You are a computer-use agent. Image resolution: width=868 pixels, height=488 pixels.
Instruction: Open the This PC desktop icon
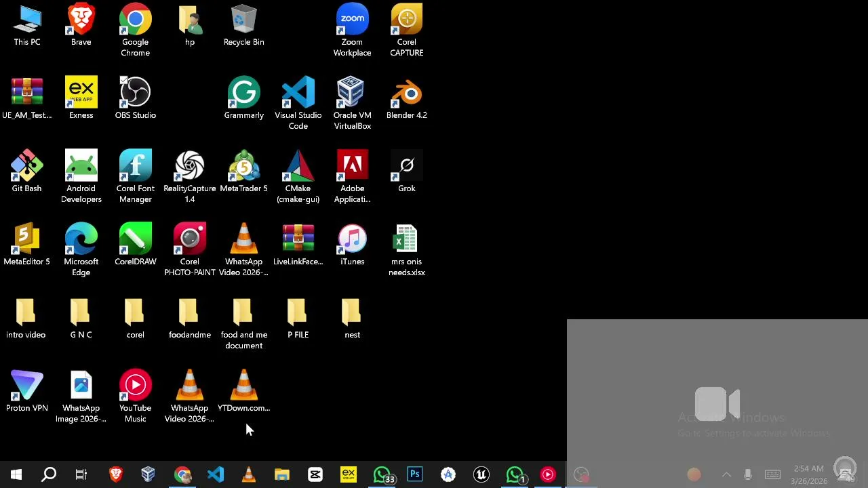(27, 26)
